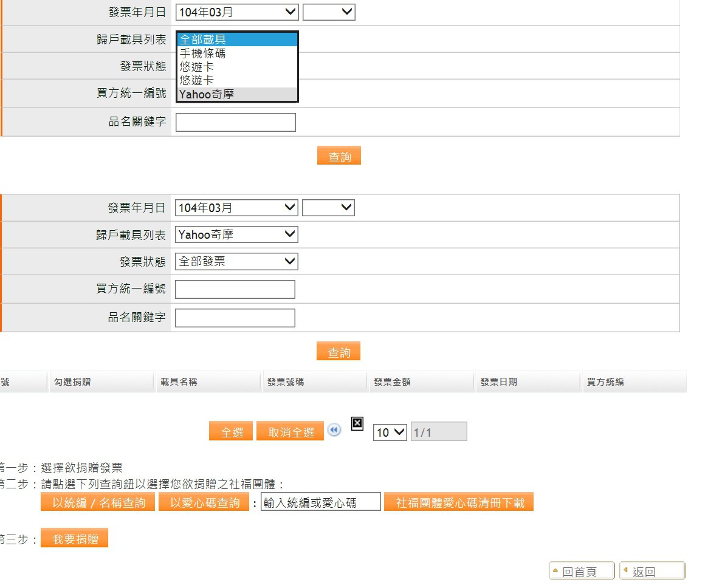Expand the closed dropdown showing Yahoo奇摩

[x=236, y=234]
